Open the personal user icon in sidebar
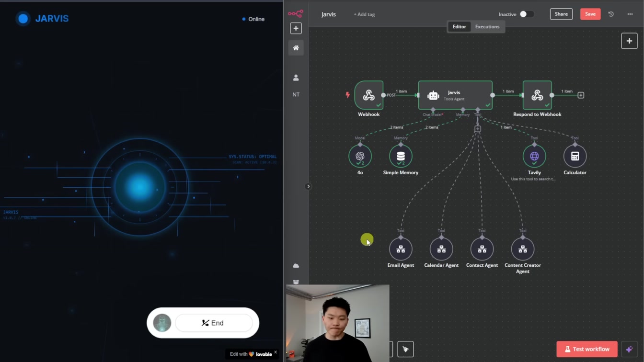Viewport: 644px width, 362px height. [x=296, y=78]
